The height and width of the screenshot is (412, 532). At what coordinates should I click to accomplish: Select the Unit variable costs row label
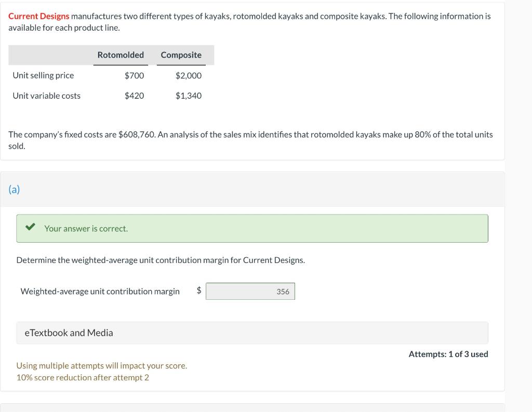47,96
